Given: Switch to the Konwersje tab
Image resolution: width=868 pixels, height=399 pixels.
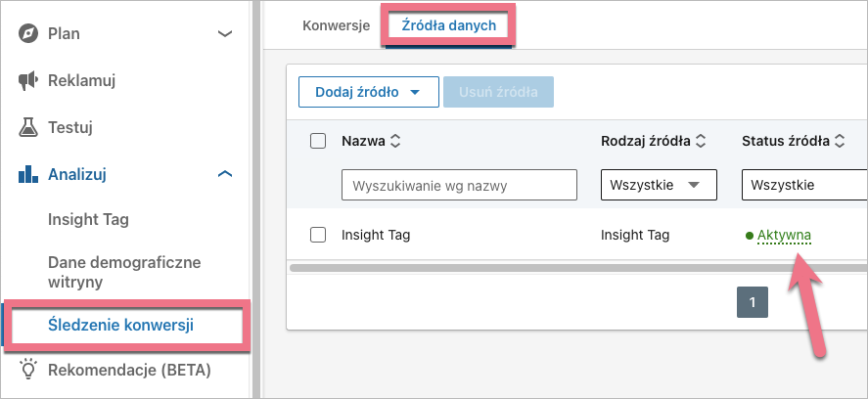Looking at the screenshot, I should pos(336,25).
